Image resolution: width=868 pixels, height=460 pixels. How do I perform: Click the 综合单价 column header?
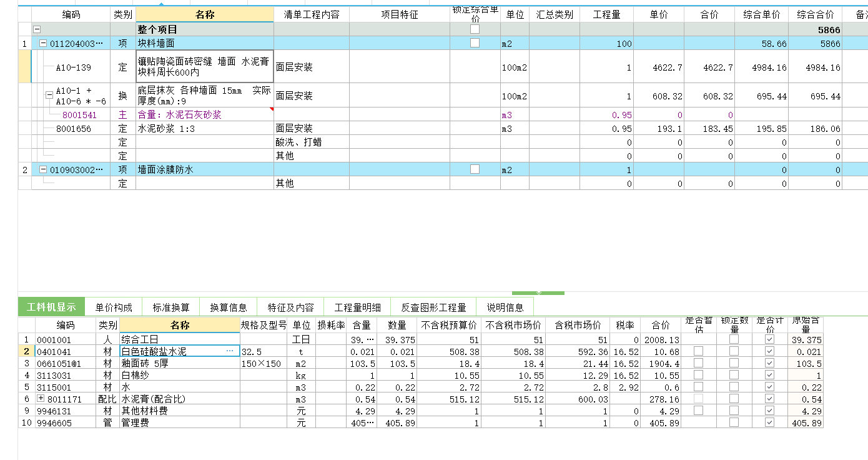(761, 14)
